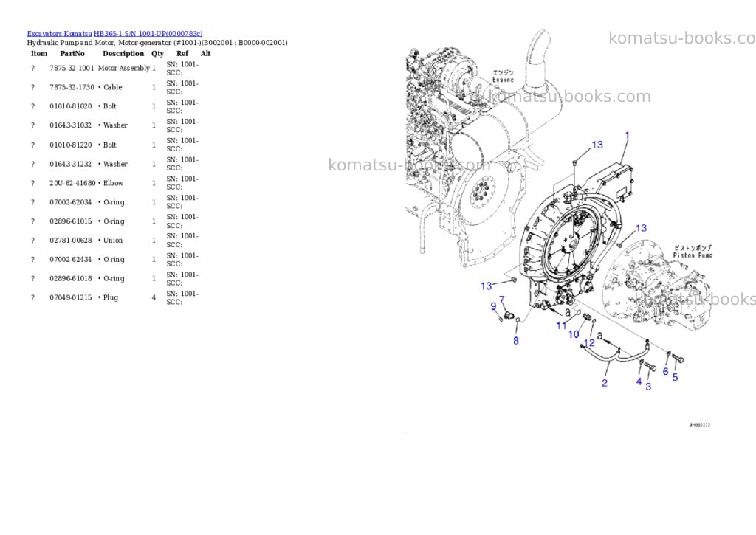Click the Elbow description

[113, 183]
